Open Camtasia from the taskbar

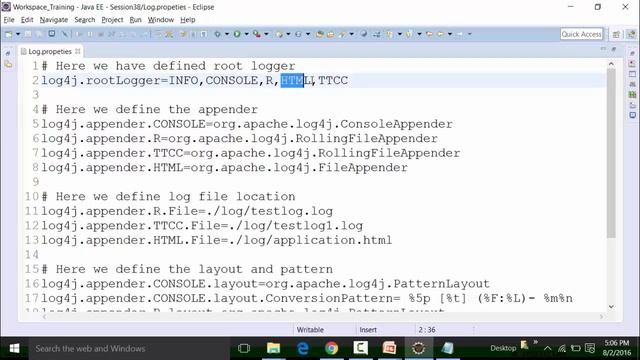pyautogui.click(x=360, y=349)
